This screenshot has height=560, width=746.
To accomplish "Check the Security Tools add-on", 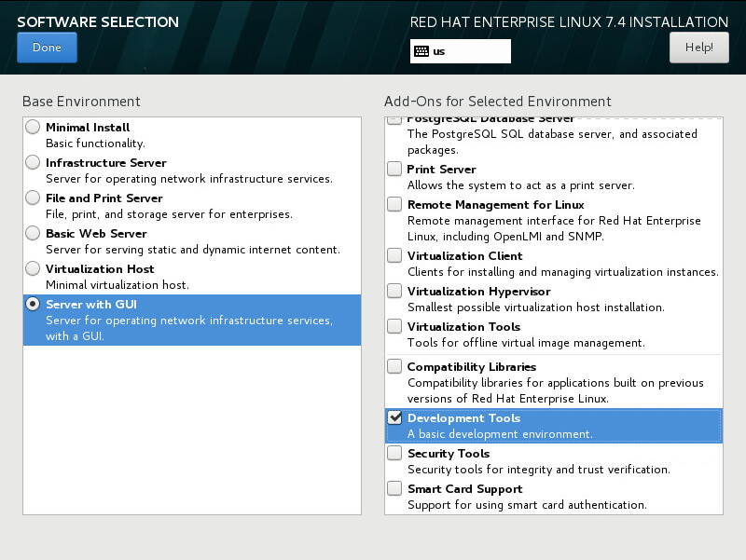I will tap(394, 453).
